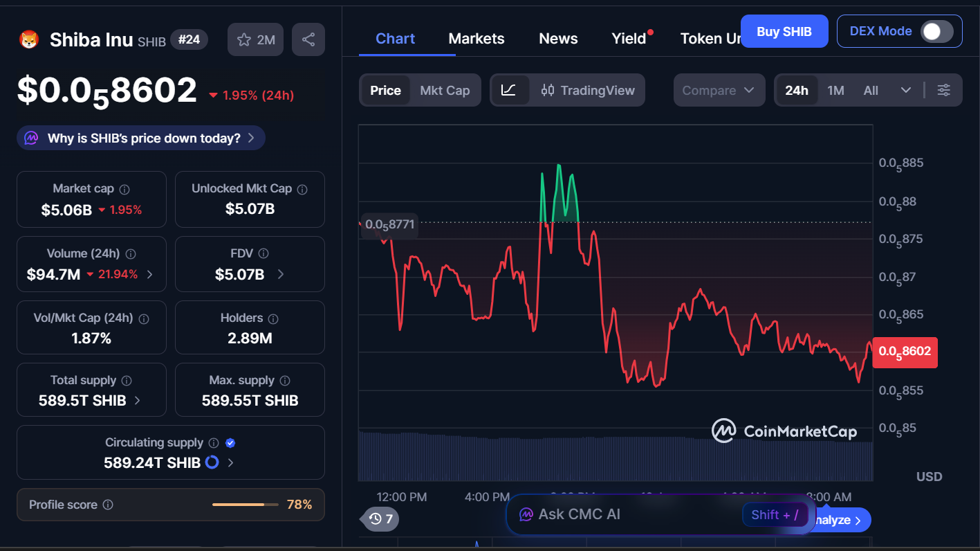Open the Compare dropdown
Image resolution: width=980 pixels, height=551 pixels.
point(719,91)
